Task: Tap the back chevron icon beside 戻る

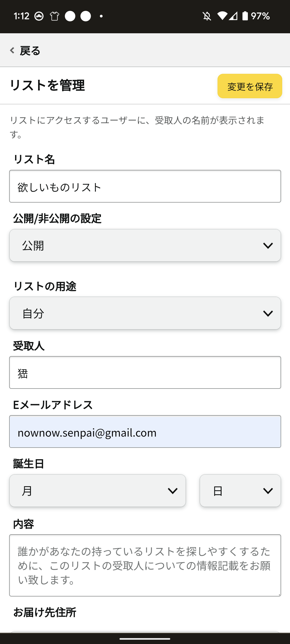Action: 12,50
